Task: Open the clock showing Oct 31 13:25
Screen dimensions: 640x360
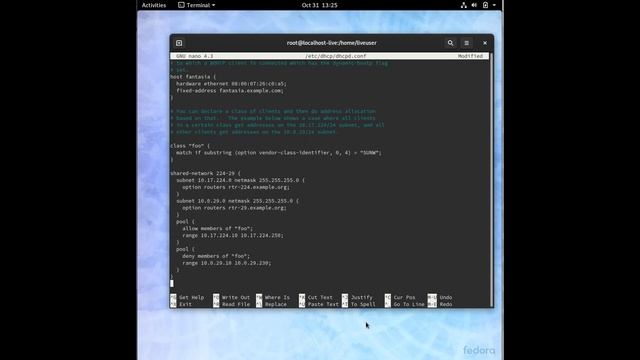Action: [320, 5]
